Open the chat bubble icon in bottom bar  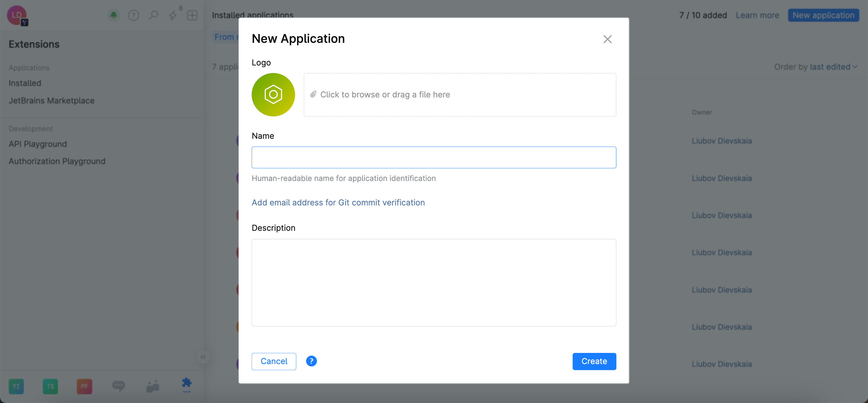(x=118, y=386)
